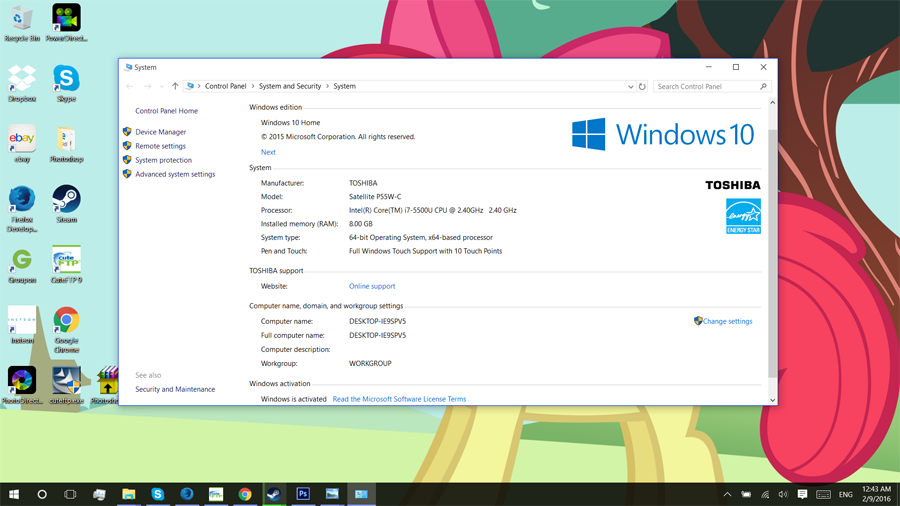The width and height of the screenshot is (900, 506).
Task: Open the recent locations dropdown arrow
Action: coord(162,87)
